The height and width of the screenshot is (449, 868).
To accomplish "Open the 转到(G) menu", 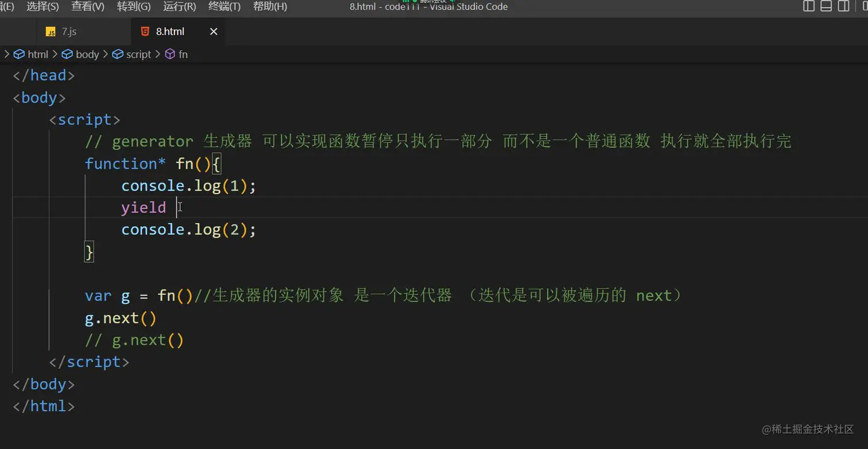I will 134,6.
